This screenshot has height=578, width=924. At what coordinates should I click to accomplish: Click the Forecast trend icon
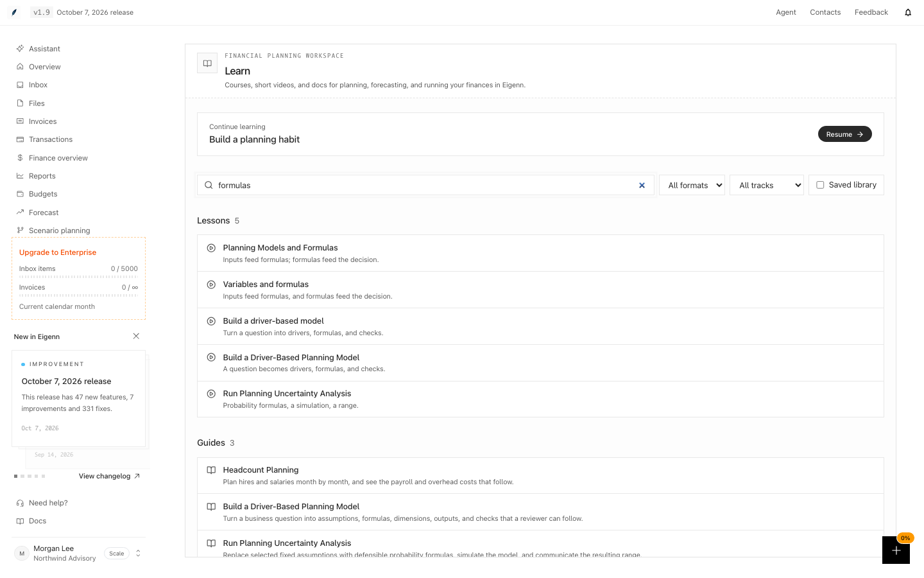click(x=21, y=213)
